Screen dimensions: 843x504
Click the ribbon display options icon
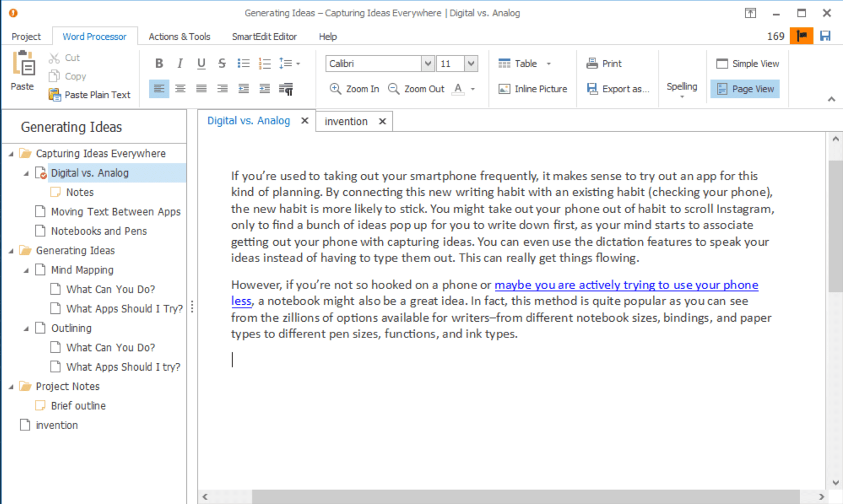pos(751,13)
